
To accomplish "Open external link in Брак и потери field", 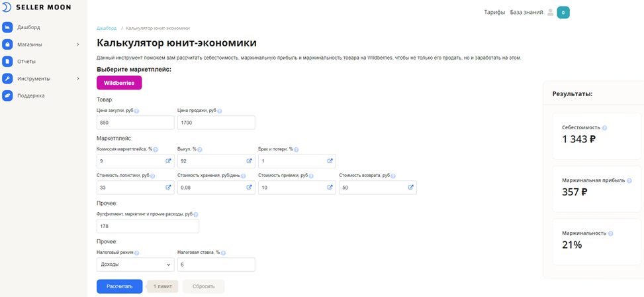I will click(330, 161).
